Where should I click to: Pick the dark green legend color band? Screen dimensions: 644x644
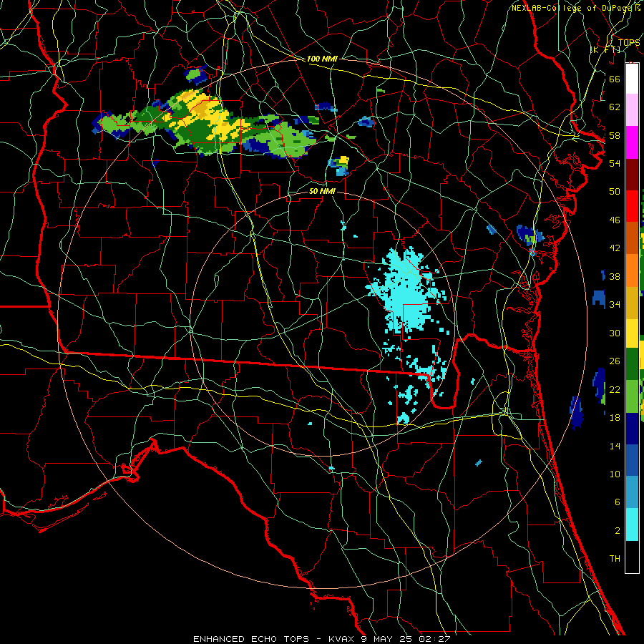point(632,364)
